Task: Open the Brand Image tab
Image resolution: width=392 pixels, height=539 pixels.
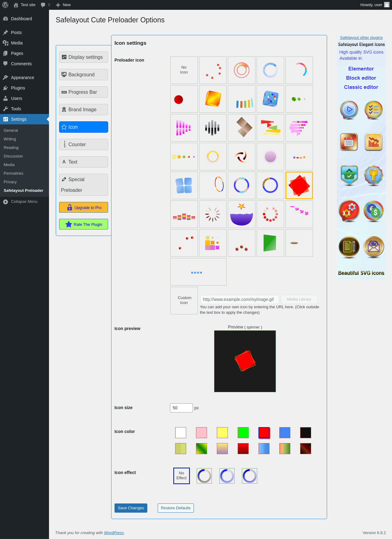Action: coord(83,109)
